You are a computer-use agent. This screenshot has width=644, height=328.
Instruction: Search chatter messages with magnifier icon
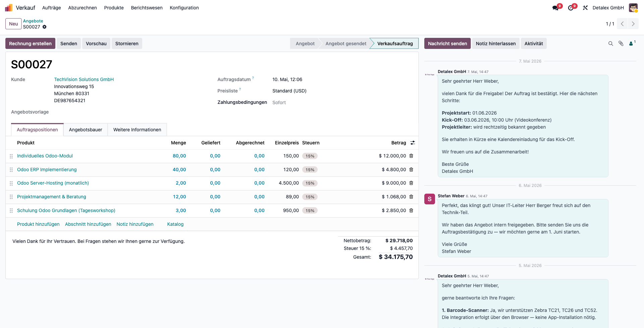[611, 44]
